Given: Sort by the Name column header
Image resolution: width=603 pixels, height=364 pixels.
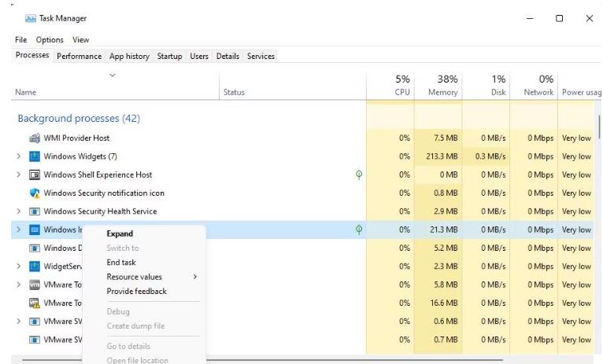Looking at the screenshot, I should [x=26, y=92].
